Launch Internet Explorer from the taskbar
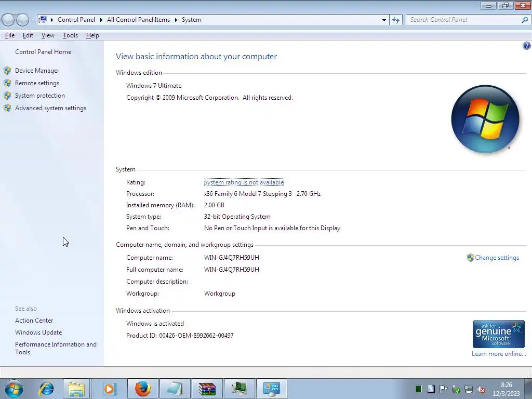 pyautogui.click(x=46, y=389)
